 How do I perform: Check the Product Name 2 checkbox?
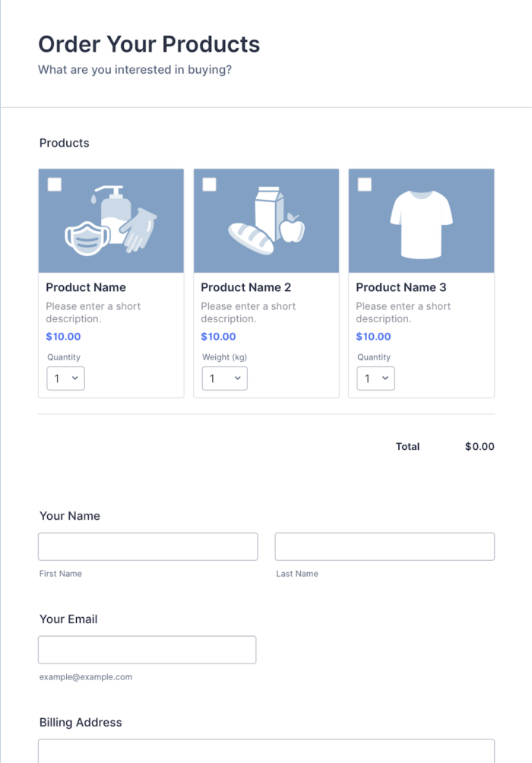209,183
